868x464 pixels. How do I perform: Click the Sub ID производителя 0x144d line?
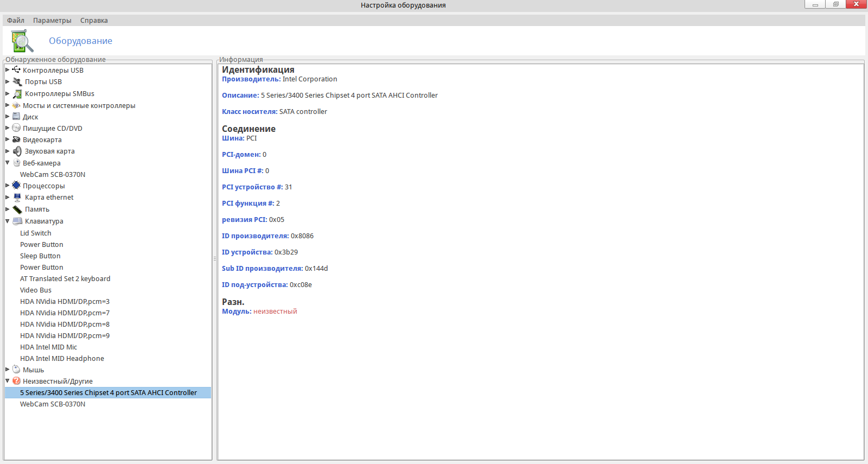(x=275, y=268)
